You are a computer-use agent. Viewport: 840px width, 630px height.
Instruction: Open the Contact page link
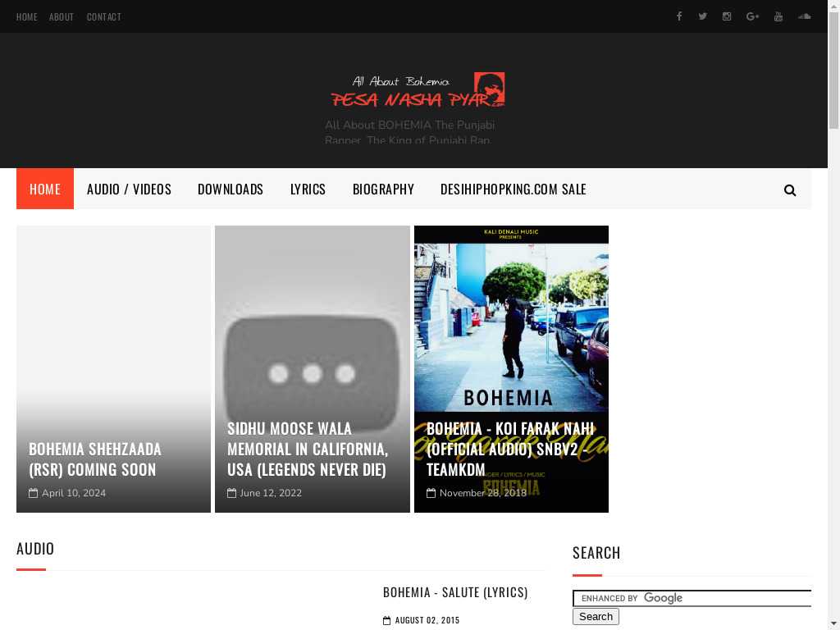pos(104,17)
